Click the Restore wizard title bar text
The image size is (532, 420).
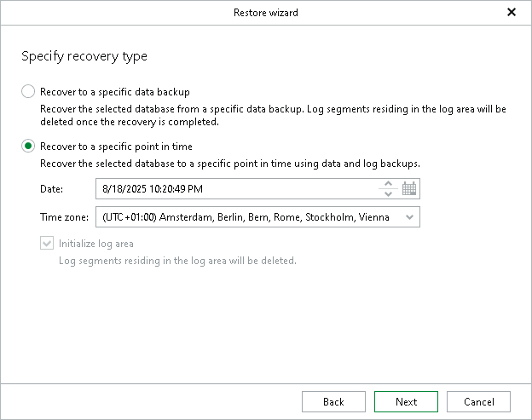coord(266,13)
